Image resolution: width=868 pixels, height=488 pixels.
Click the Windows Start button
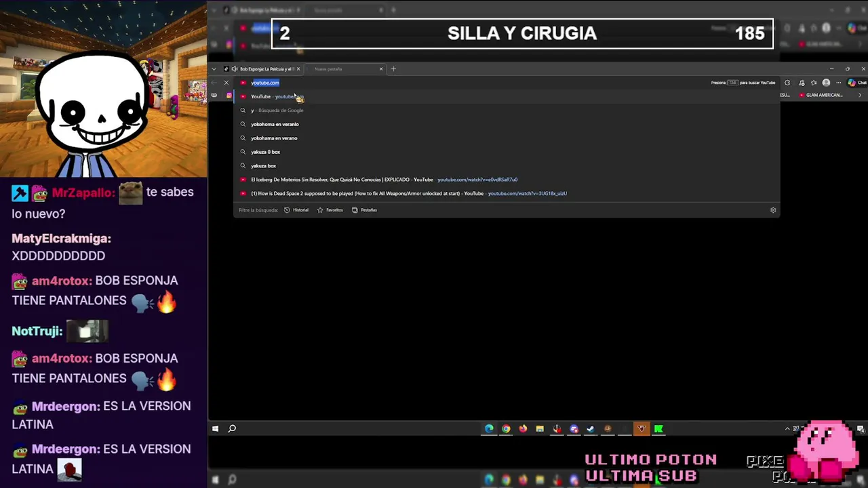pos(215,428)
